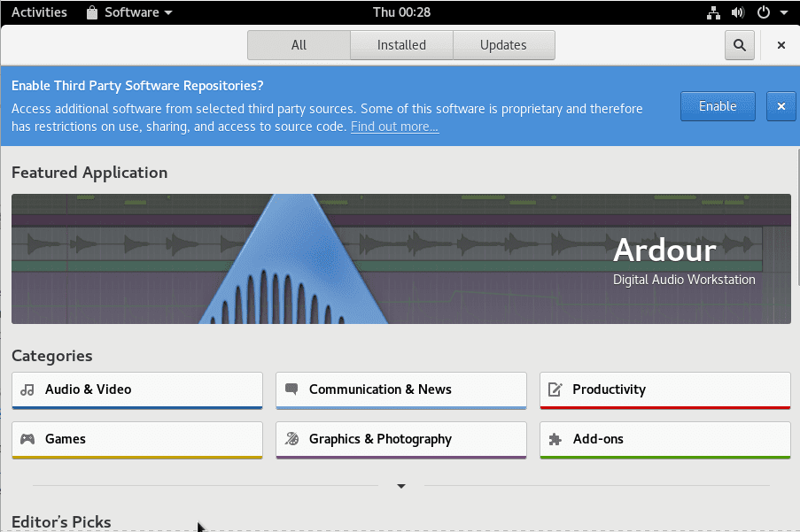
Task: Click the puzzle piece Add-ons icon
Action: click(555, 439)
